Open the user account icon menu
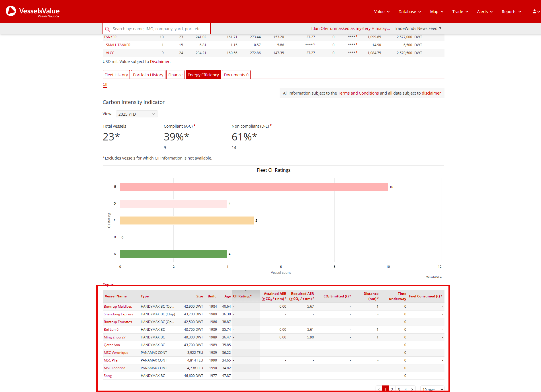The width and height of the screenshot is (541, 392). 534,12
